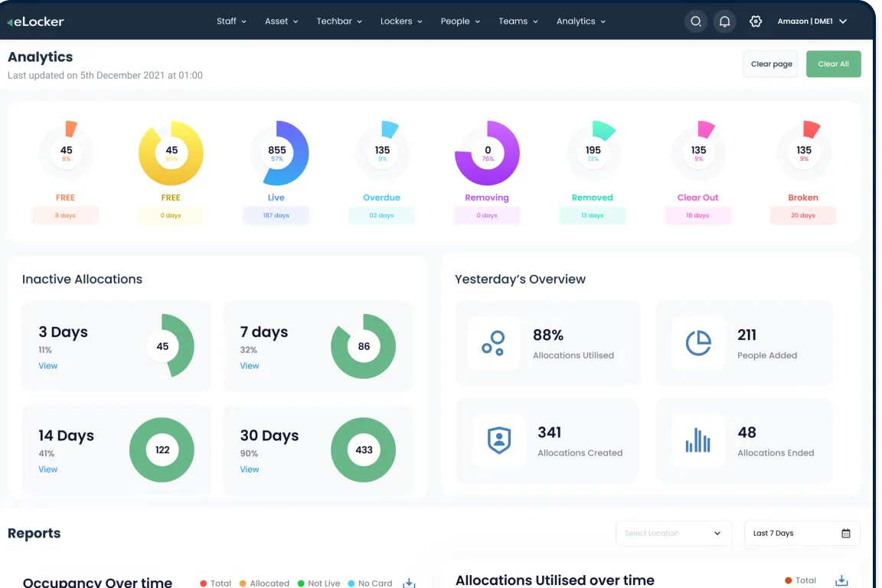The width and height of the screenshot is (882, 588).
Task: Toggle the No Card legend item
Action: (370, 583)
